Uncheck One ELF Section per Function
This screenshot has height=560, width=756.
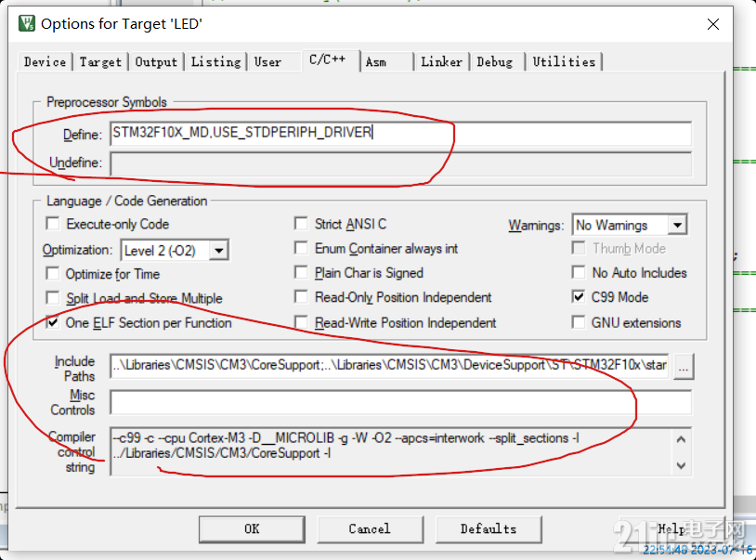click(x=52, y=322)
